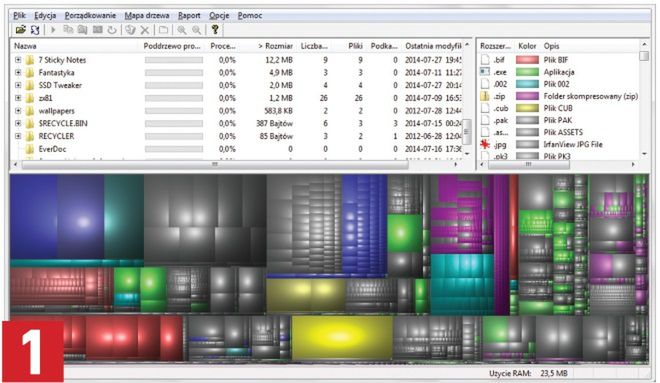Click the Open folder toolbar icon
This screenshot has width=660, height=383.
(20, 30)
